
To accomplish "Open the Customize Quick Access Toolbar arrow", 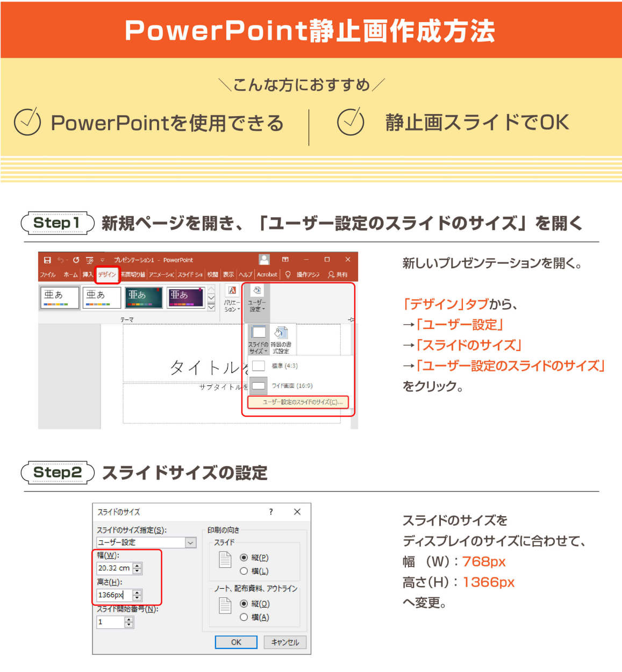I will (x=102, y=260).
